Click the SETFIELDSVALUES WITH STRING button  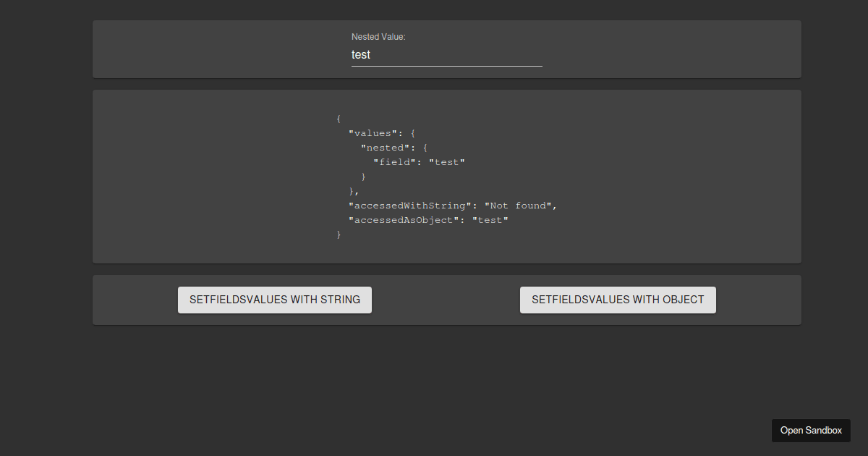[x=275, y=300]
